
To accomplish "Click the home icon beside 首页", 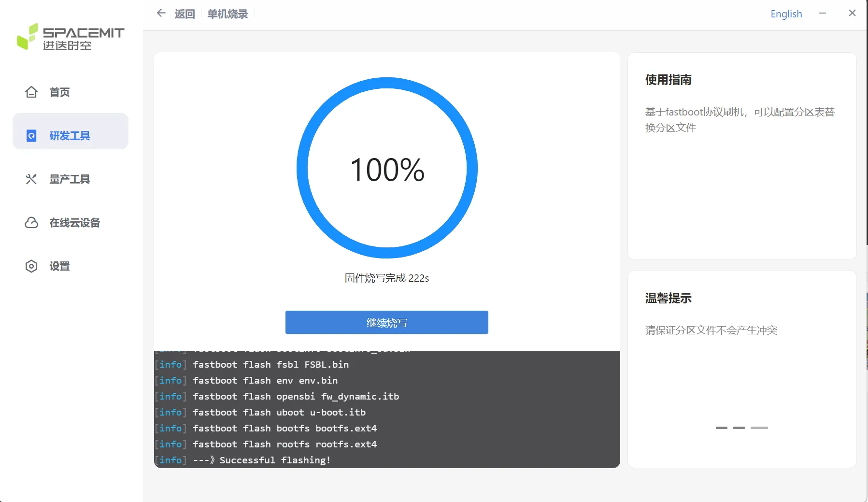I will [x=31, y=92].
